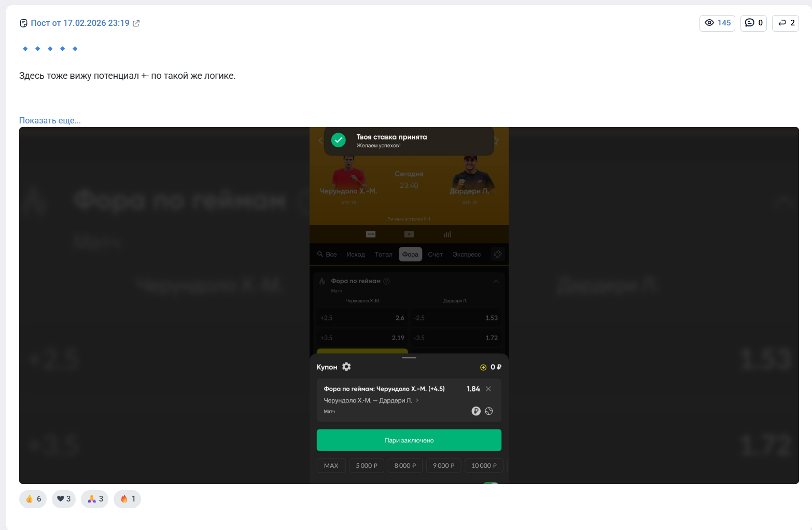Image resolution: width=812 pixels, height=530 pixels.
Task: Click the views counter showing 145
Action: (717, 23)
